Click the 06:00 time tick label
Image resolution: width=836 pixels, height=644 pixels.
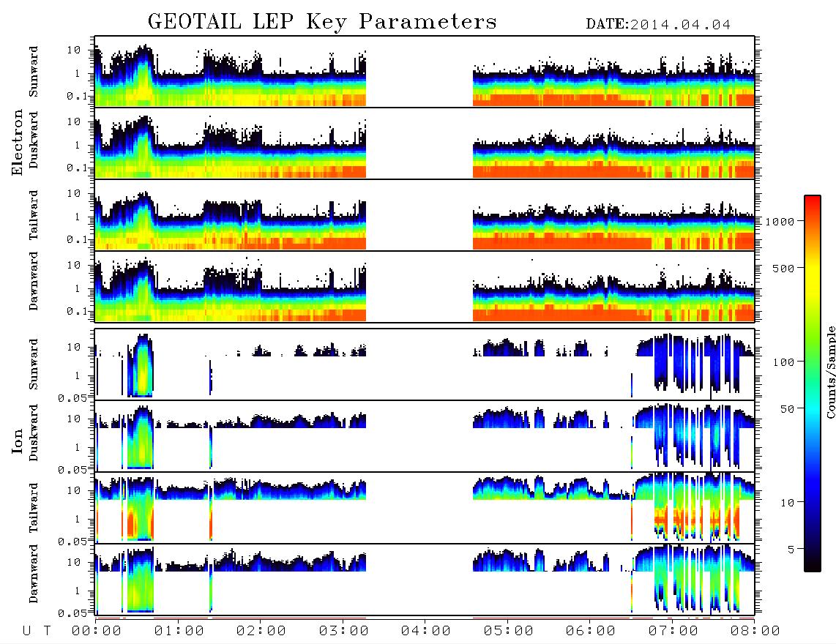pyautogui.click(x=591, y=632)
